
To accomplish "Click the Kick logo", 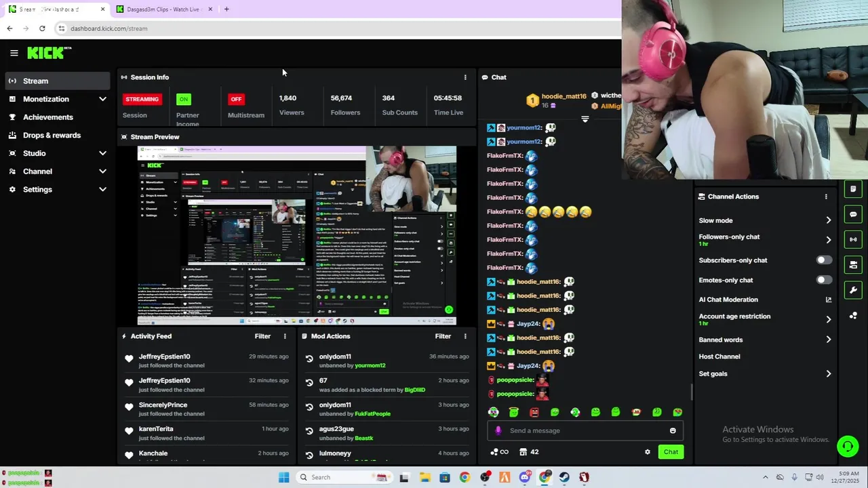I will coord(49,53).
